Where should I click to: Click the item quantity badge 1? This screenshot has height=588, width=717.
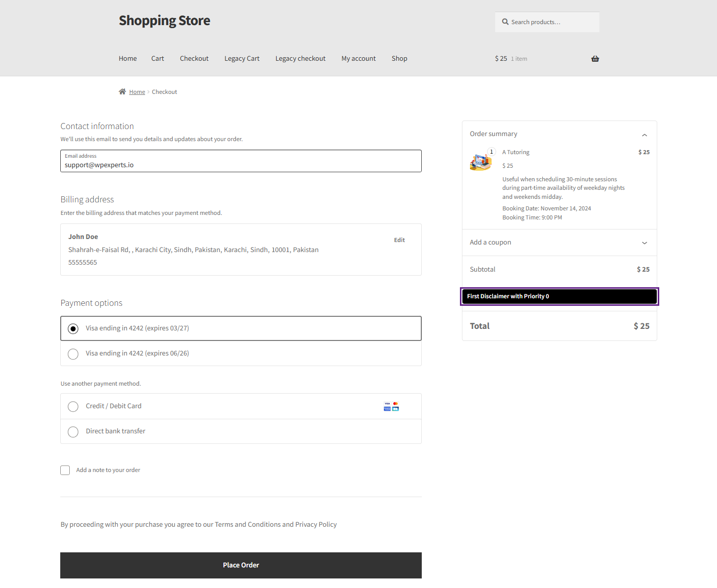pyautogui.click(x=492, y=152)
